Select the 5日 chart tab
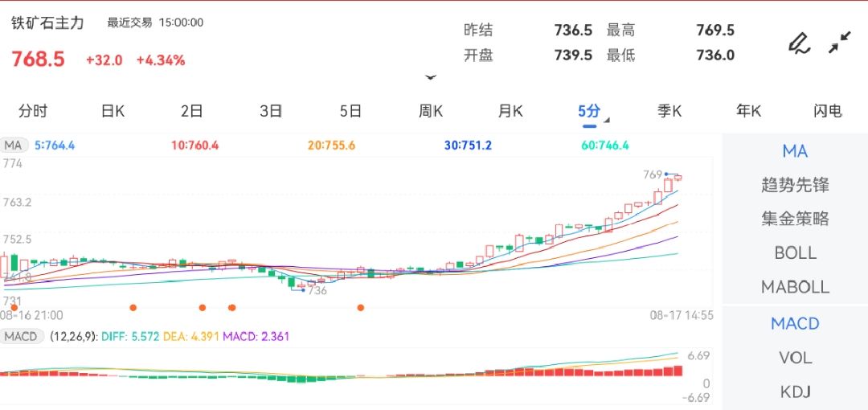The height and width of the screenshot is (410, 868). 350,112
